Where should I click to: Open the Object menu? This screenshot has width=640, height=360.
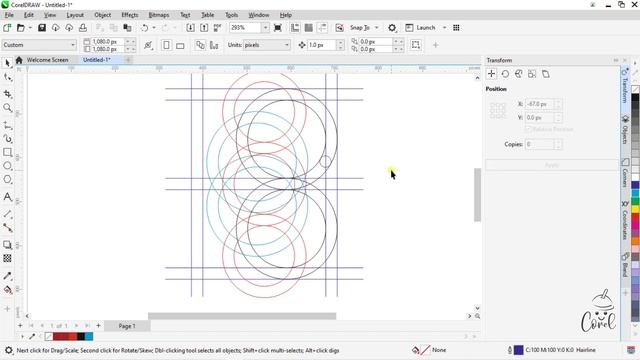(x=102, y=15)
